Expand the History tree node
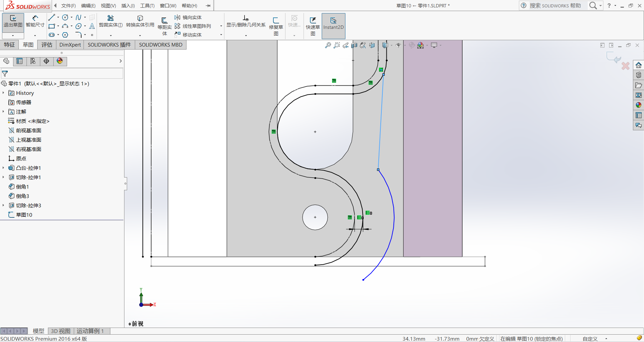This screenshot has width=644, height=342. [x=3, y=93]
